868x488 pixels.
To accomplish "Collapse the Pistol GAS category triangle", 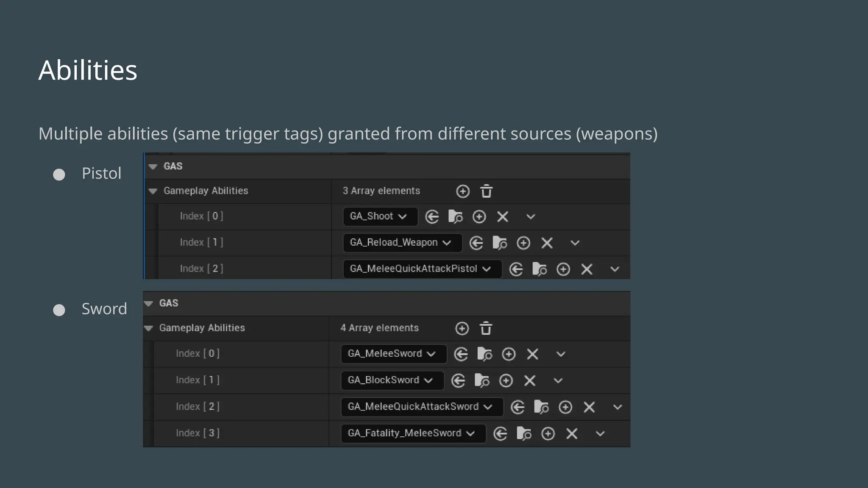I will 153,166.
